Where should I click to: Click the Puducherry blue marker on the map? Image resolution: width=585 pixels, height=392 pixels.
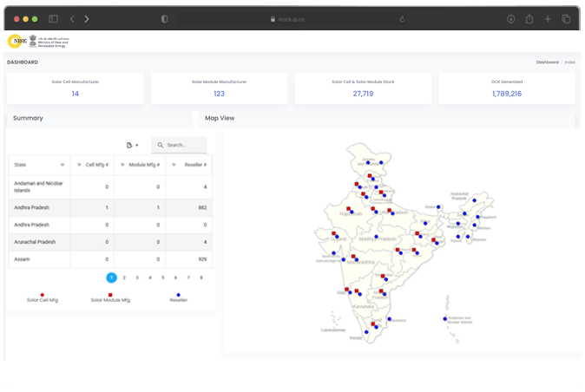pyautogui.click(x=389, y=319)
